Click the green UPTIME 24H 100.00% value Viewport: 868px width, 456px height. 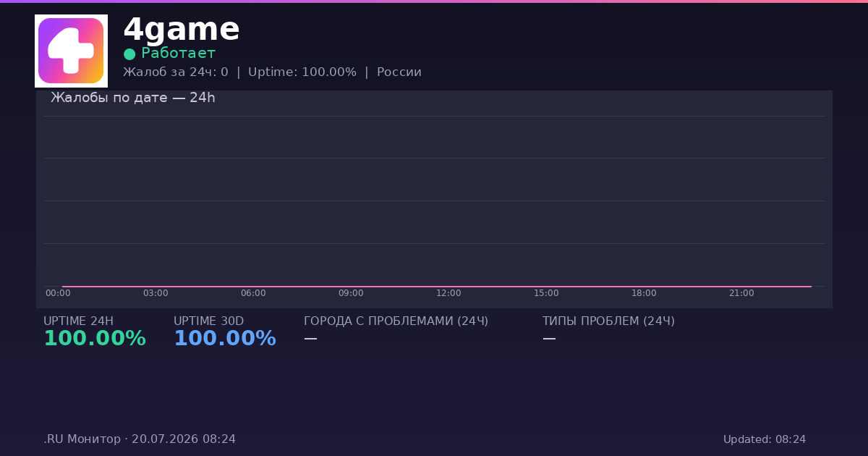[95, 339]
